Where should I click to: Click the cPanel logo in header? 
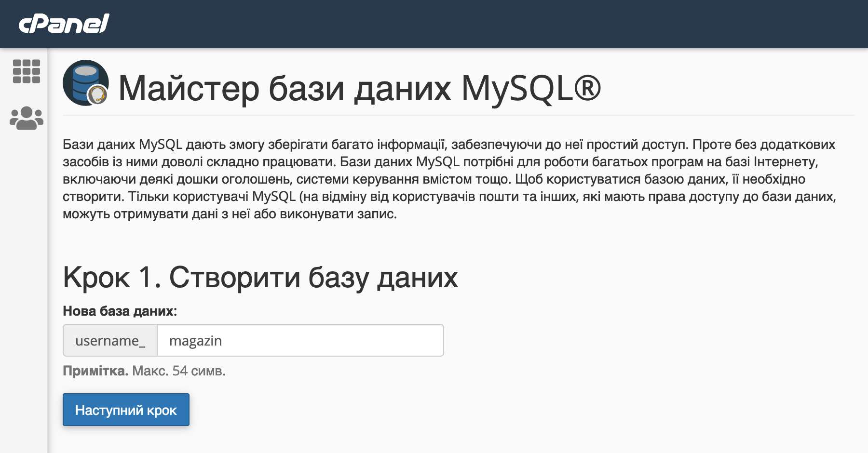pos(64,24)
